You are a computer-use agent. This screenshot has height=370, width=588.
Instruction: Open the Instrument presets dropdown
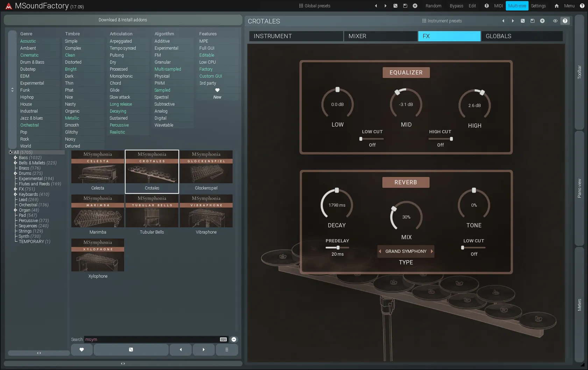pyautogui.click(x=442, y=21)
